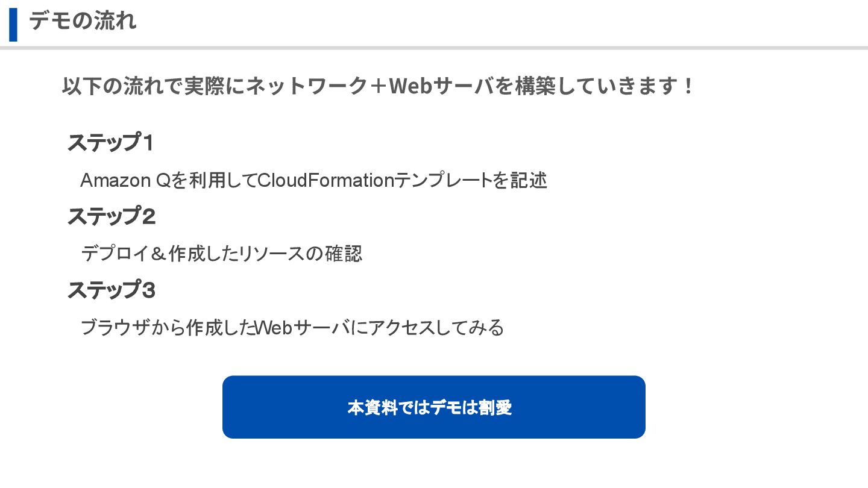
Task: Click "構築" in the bold intro sentence
Action: (x=520, y=87)
